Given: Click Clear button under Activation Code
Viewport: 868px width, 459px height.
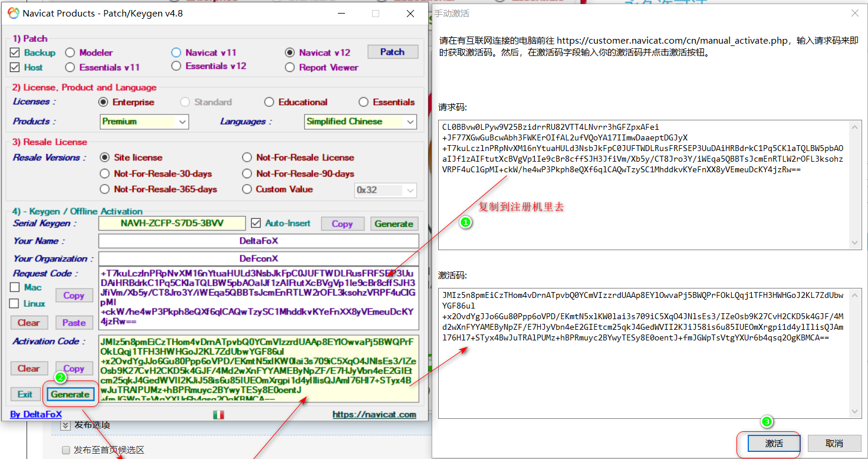Looking at the screenshot, I should [x=28, y=369].
